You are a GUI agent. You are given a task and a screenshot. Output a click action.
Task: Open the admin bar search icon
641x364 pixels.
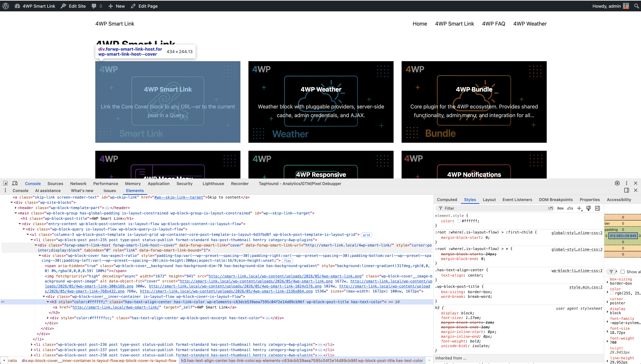tap(636, 6)
